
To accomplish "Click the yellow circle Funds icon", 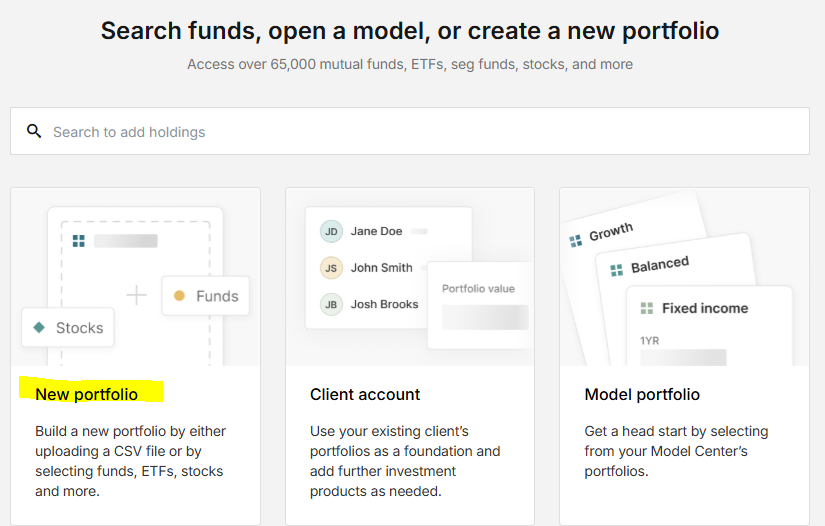I will click(179, 296).
